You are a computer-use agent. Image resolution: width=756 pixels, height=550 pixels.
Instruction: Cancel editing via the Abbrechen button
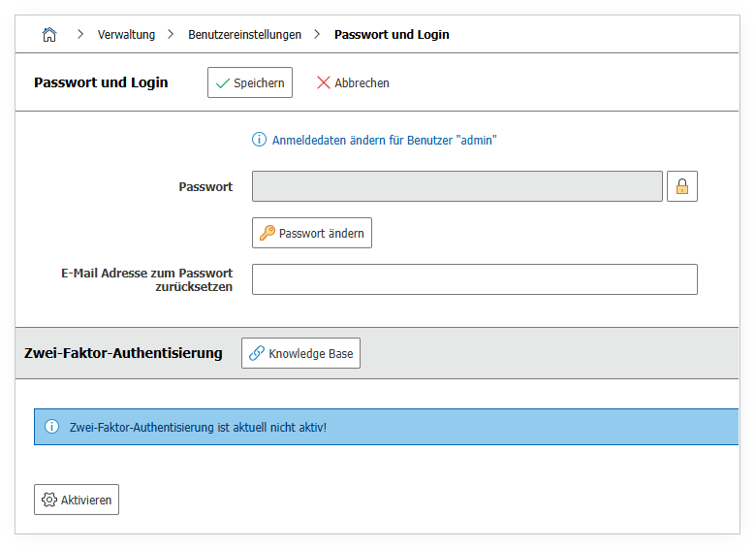point(353,82)
